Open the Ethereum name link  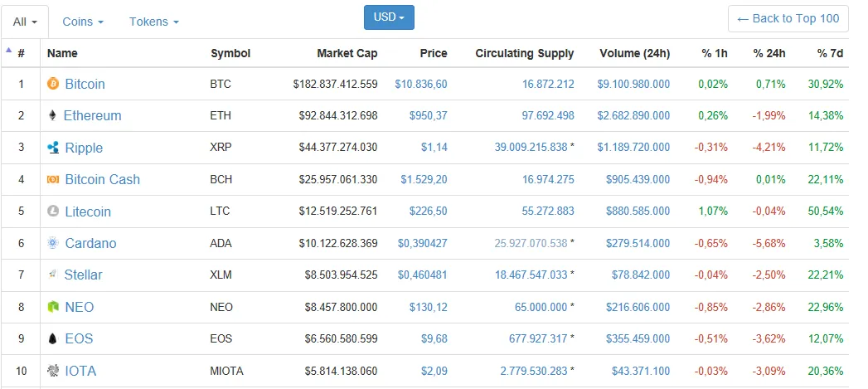[93, 115]
